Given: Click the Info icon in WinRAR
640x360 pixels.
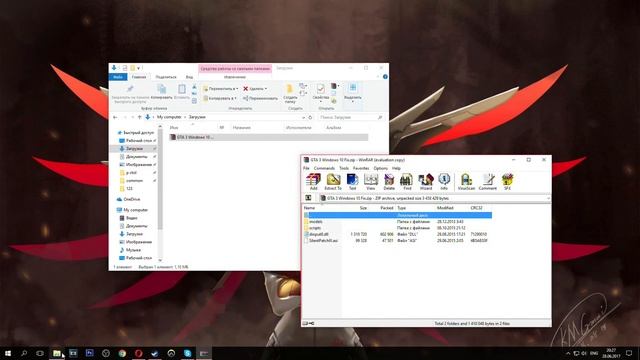Looking at the screenshot, I should tap(444, 182).
